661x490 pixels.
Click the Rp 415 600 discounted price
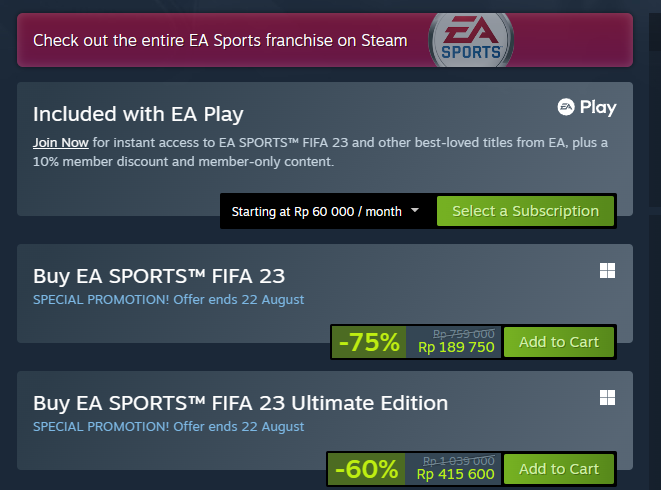455,474
